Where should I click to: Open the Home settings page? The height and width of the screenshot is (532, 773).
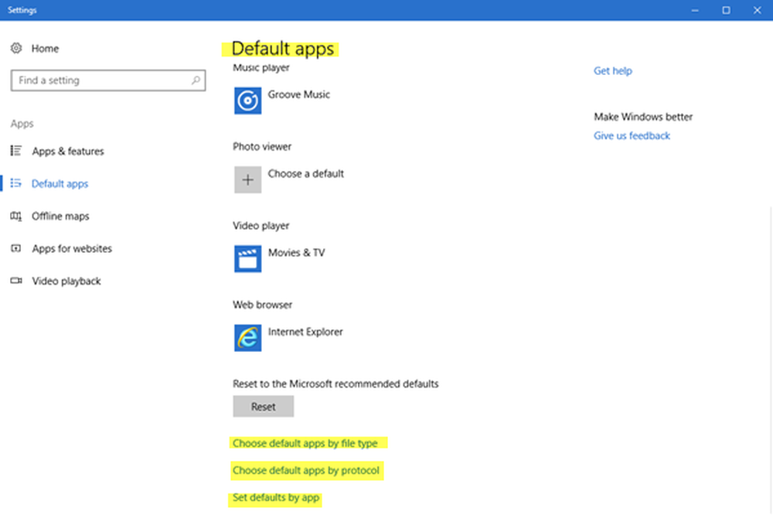click(45, 48)
